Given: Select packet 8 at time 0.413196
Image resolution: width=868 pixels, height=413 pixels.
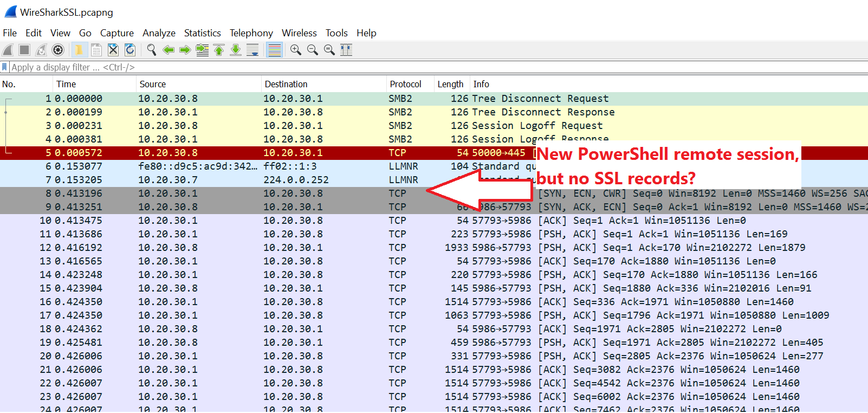Looking at the screenshot, I should (x=434, y=193).
